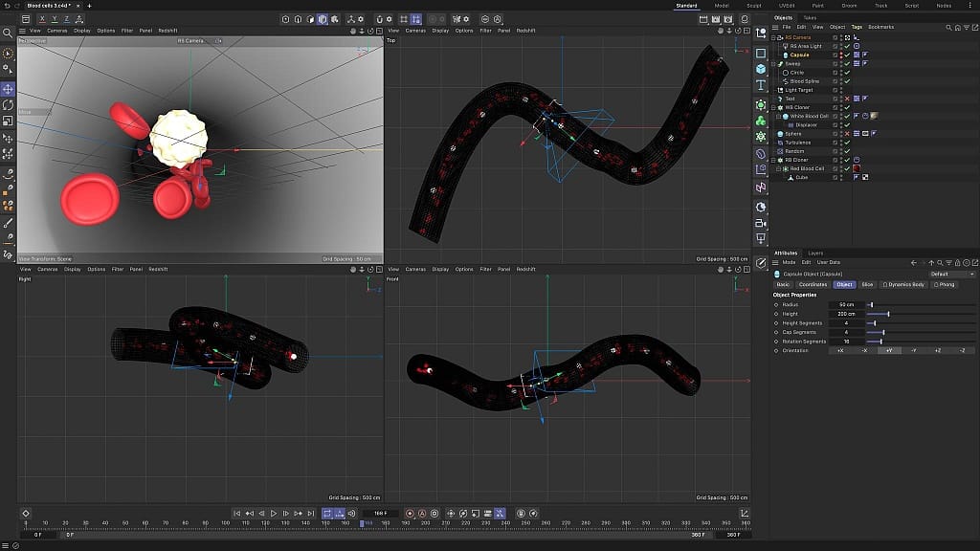Click the Height slider
980x551 pixels.
pos(921,314)
